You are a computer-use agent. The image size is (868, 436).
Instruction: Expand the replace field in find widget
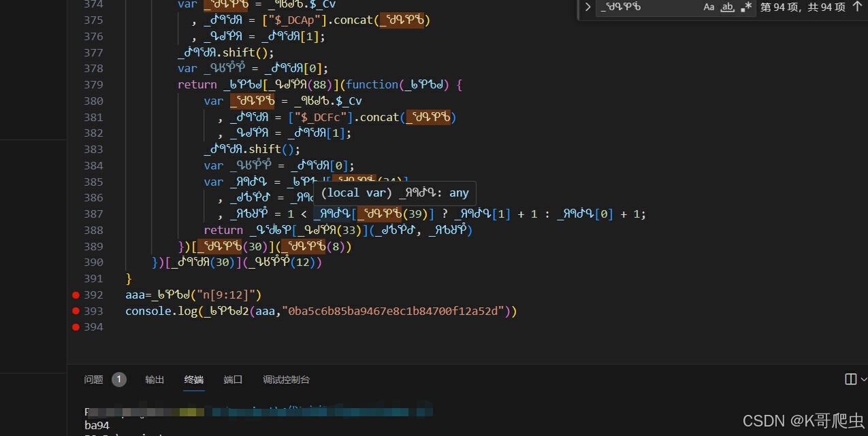coord(588,7)
